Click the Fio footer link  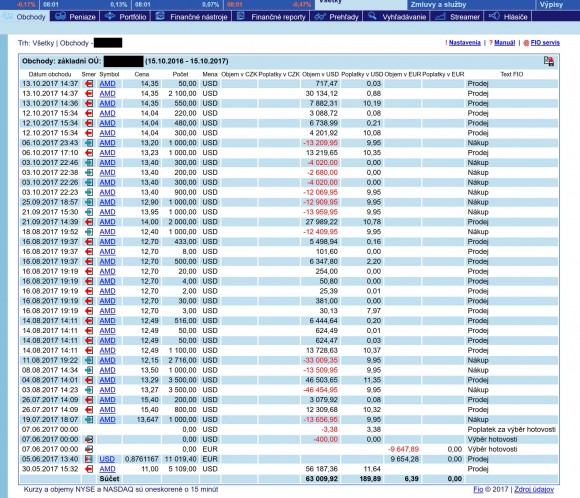click(478, 489)
